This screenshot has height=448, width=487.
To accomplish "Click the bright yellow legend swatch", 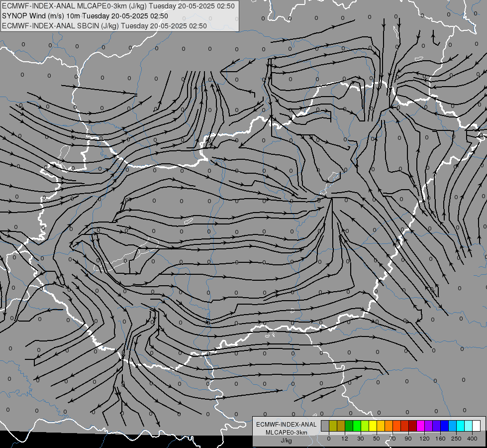I will tap(373, 426).
